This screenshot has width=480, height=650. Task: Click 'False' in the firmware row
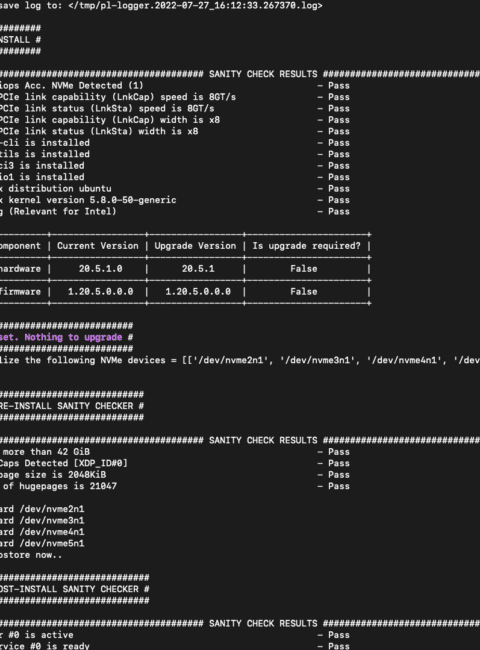[x=304, y=291]
